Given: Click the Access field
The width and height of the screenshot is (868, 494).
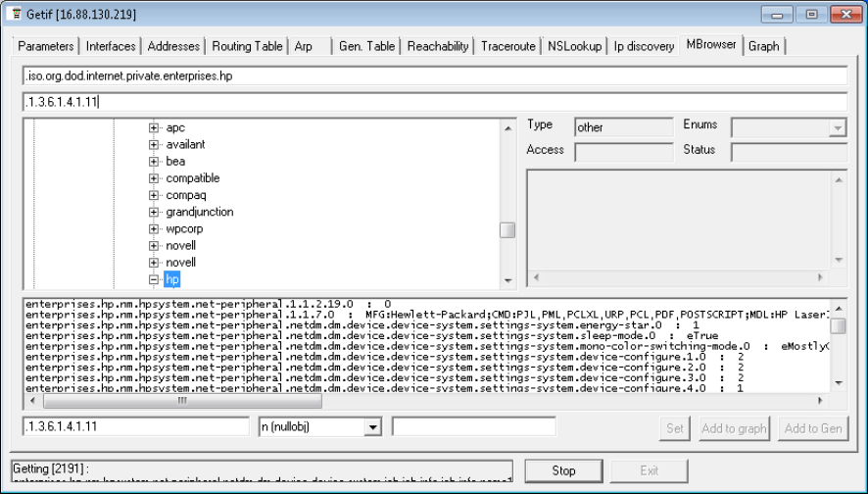Looking at the screenshot, I should coord(624,152).
